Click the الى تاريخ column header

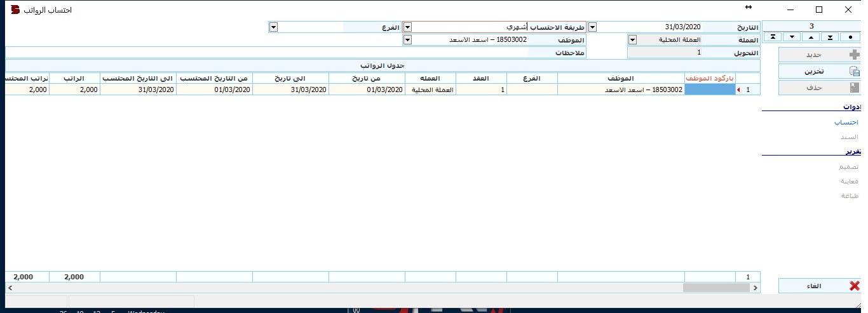pyautogui.click(x=290, y=78)
